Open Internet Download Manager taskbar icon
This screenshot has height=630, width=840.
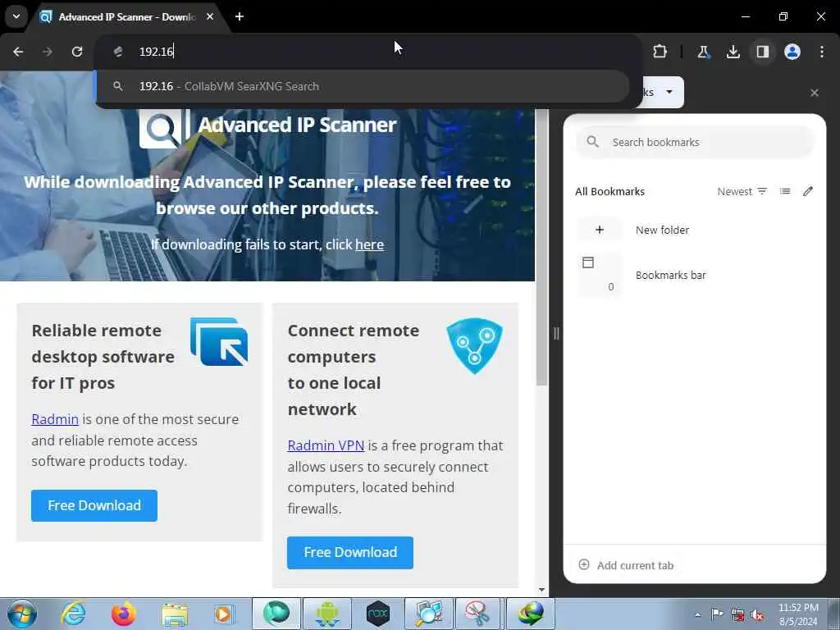click(531, 614)
